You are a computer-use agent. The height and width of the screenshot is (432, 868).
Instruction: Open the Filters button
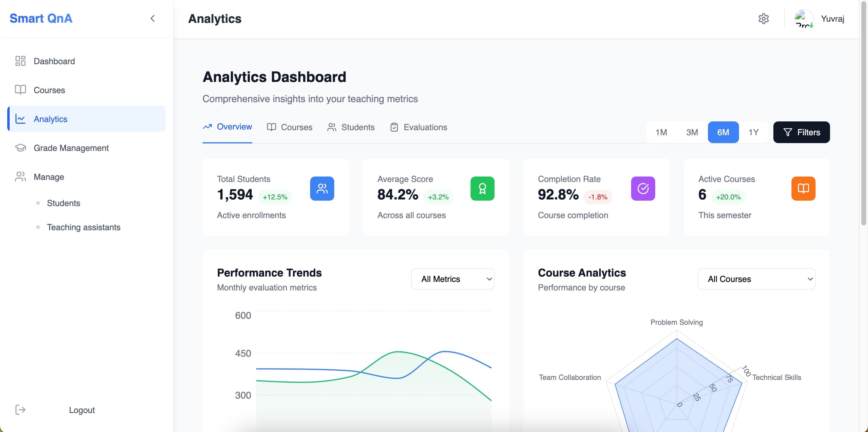[801, 132]
